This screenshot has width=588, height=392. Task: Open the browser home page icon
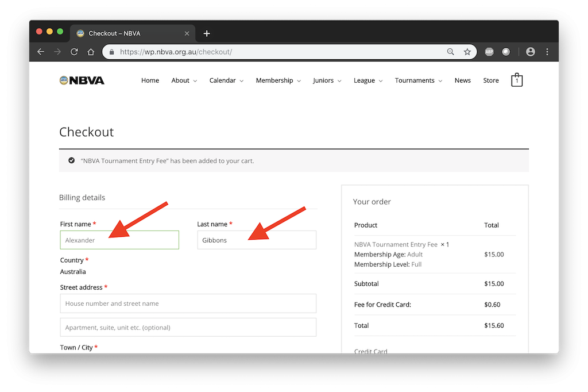pyautogui.click(x=91, y=52)
